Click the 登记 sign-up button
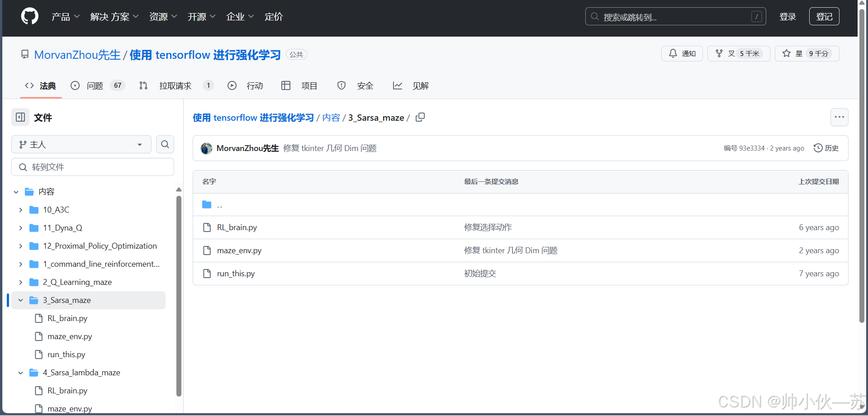 pos(824,17)
